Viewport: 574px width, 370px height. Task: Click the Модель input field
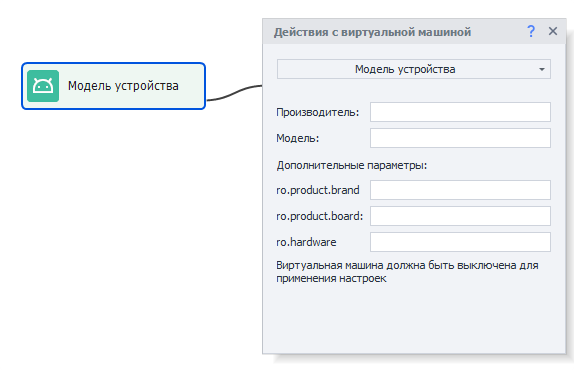(x=460, y=138)
